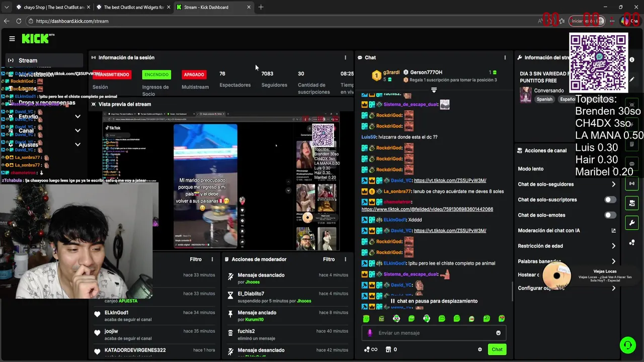Image resolution: width=644 pixels, height=362 pixels.
Task: Click the green Chat send button
Action: pyautogui.click(x=497, y=349)
